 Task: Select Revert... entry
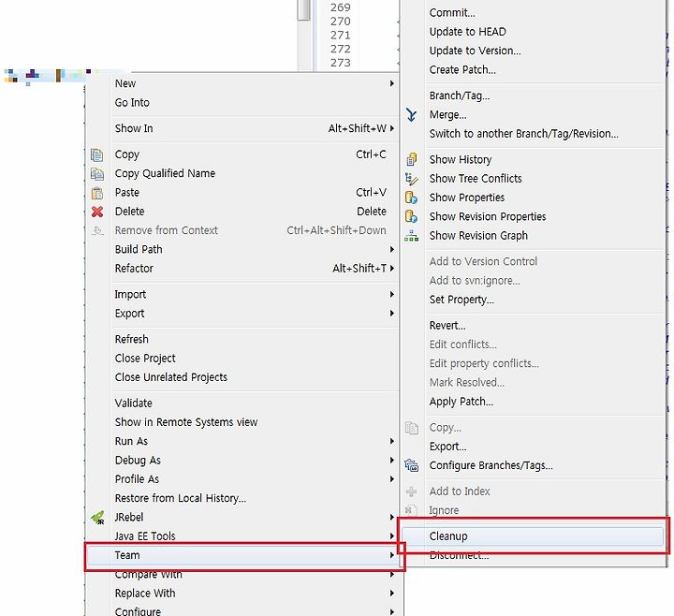click(447, 326)
